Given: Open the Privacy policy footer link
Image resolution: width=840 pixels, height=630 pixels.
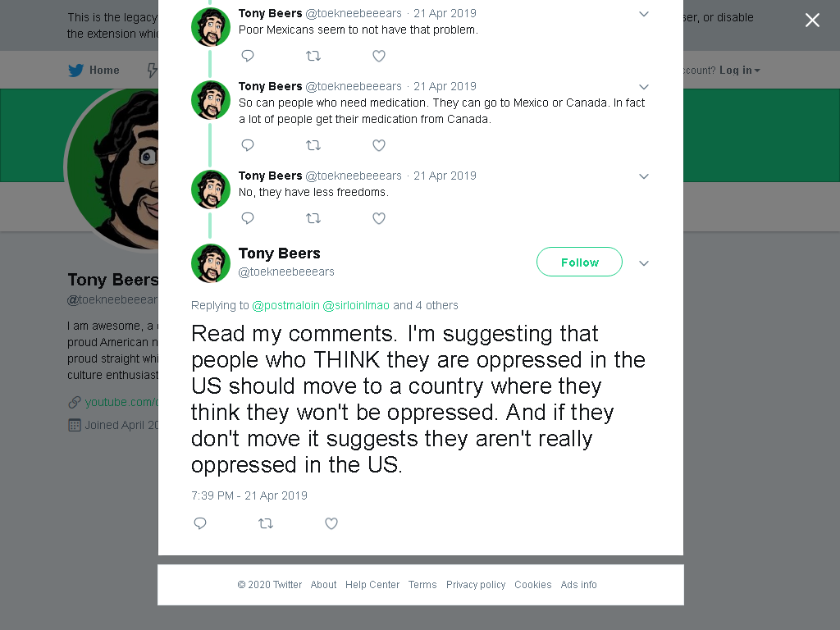Looking at the screenshot, I should tap(476, 584).
